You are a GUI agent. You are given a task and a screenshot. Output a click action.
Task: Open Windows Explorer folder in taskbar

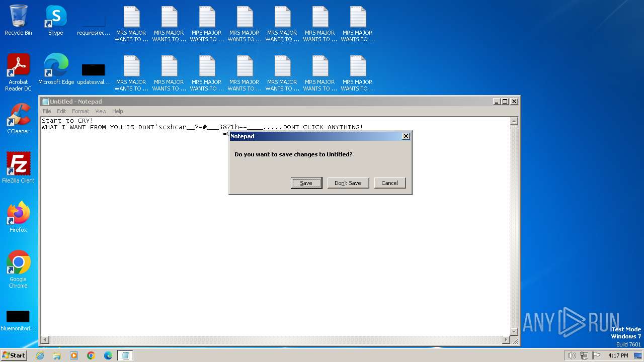tap(57, 355)
